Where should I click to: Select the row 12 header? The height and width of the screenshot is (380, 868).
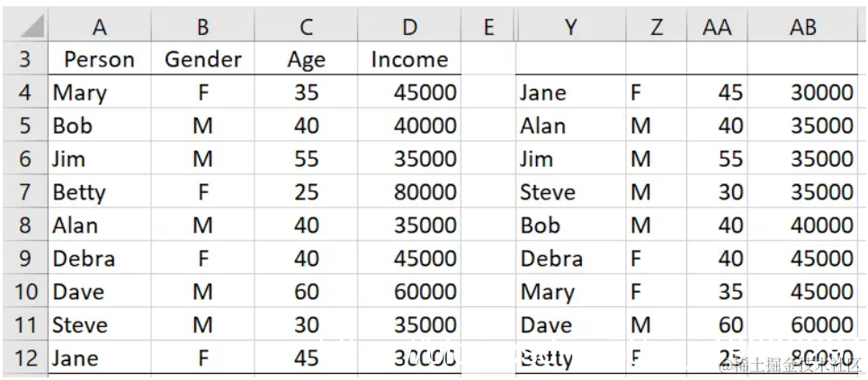coord(24,358)
